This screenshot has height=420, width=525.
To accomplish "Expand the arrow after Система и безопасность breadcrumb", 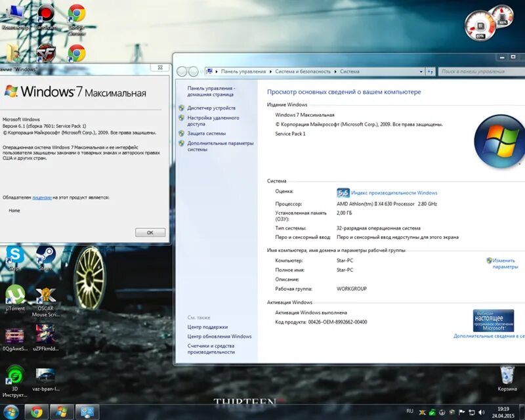I will tap(335, 72).
